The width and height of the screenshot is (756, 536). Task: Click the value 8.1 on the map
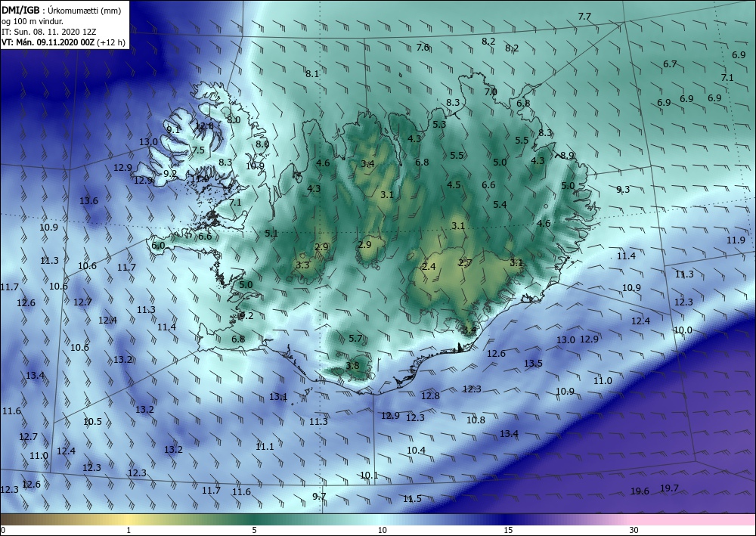coord(312,74)
